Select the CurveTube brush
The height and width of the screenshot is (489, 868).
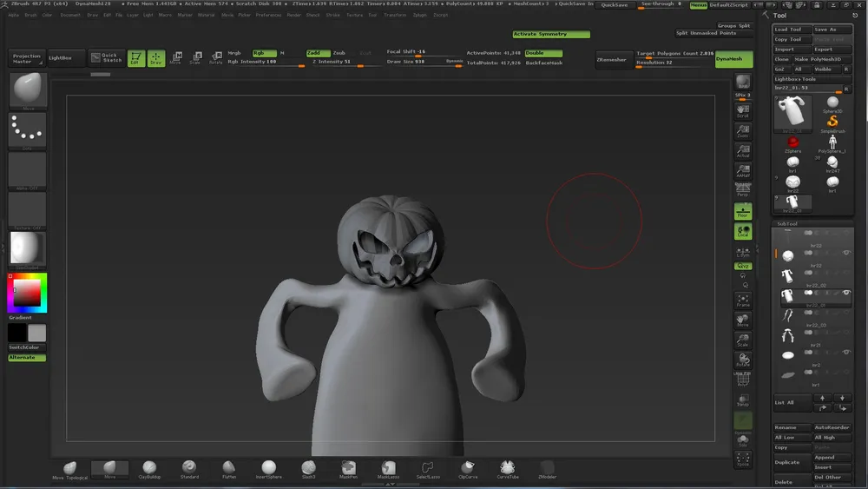(507, 469)
